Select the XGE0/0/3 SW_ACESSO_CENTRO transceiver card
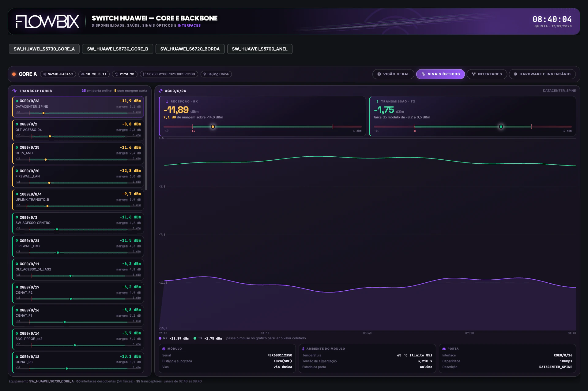The height and width of the screenshot is (391, 588). 78,223
